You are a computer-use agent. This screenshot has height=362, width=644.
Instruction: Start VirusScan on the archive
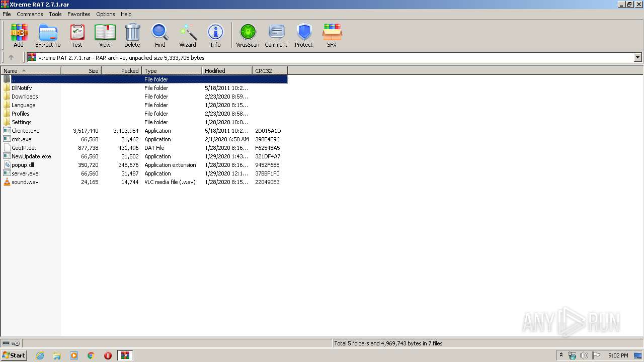tap(248, 35)
